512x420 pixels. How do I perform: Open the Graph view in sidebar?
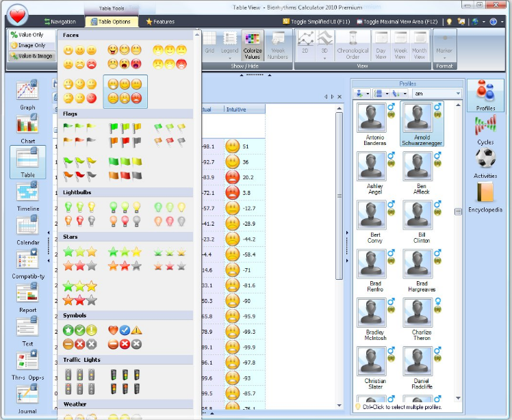pyautogui.click(x=27, y=95)
